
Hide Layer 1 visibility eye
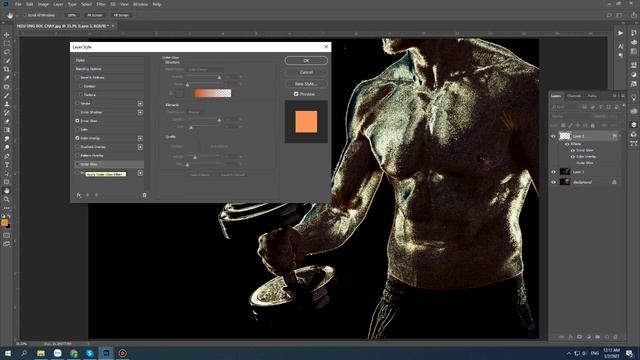click(x=553, y=172)
